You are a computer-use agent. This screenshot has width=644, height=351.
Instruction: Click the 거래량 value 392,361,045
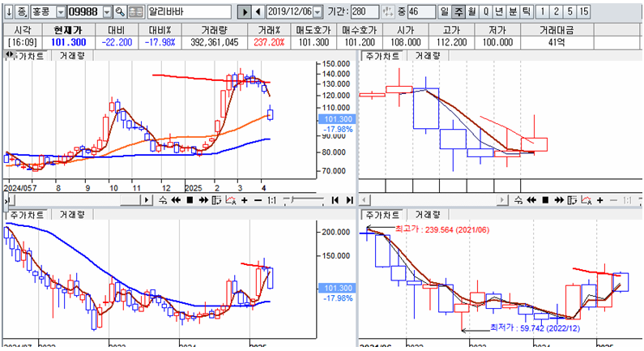(x=215, y=42)
